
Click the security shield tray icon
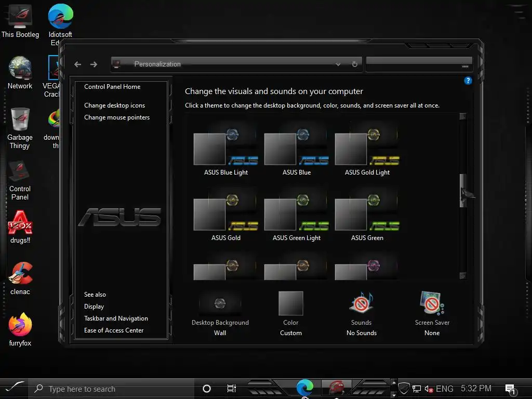click(x=404, y=389)
